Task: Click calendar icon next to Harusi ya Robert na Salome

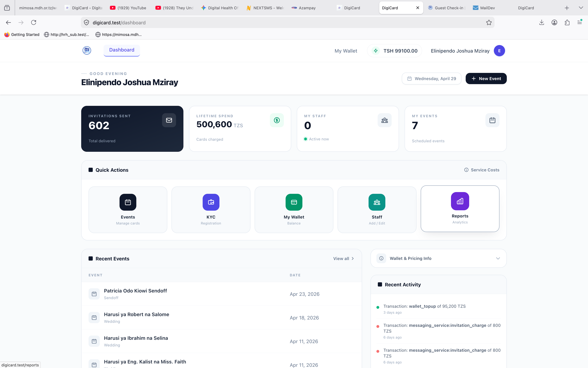Action: click(x=94, y=318)
